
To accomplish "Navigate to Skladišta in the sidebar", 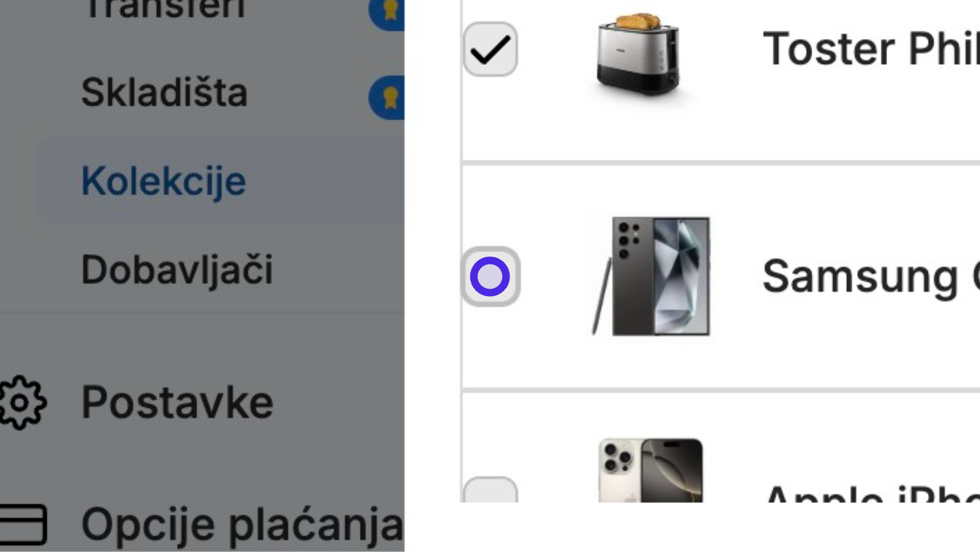I will (165, 92).
